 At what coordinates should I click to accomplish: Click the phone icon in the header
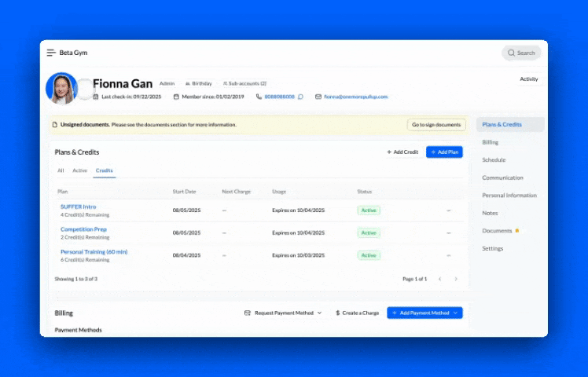coord(259,97)
